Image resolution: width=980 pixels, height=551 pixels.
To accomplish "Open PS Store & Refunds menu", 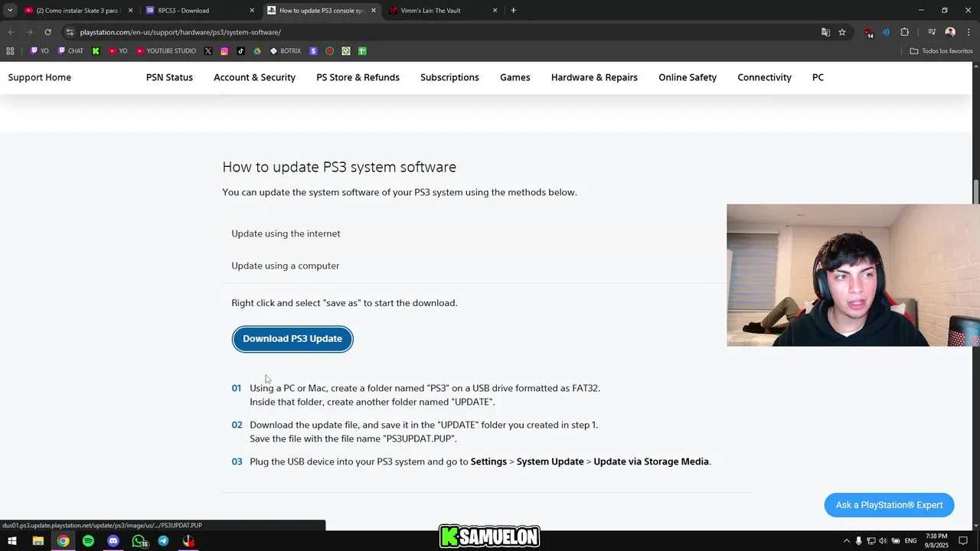I will (x=358, y=77).
